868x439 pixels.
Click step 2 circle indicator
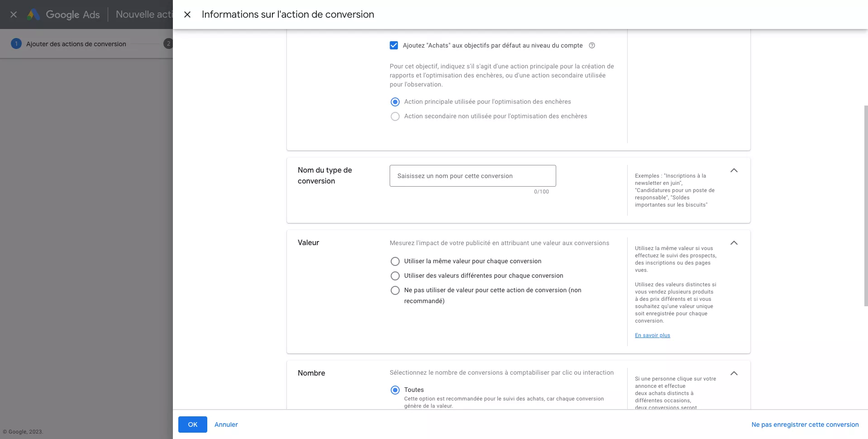[x=168, y=43]
